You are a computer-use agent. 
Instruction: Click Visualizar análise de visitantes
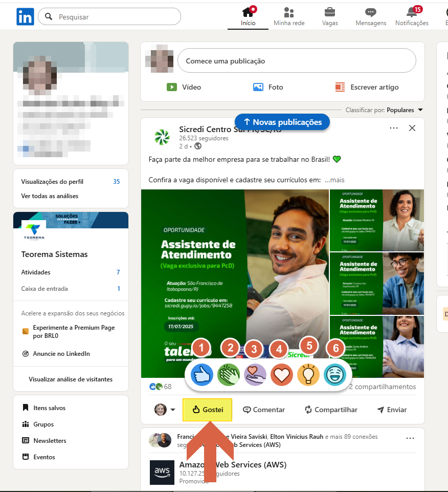pos(71,379)
